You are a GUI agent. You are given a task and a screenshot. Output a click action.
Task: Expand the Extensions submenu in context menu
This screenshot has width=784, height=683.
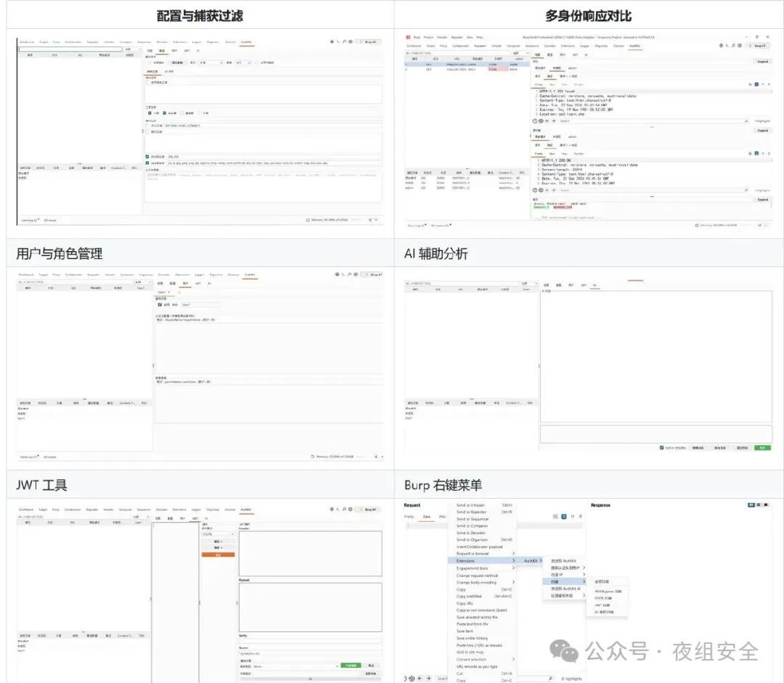[x=485, y=561]
